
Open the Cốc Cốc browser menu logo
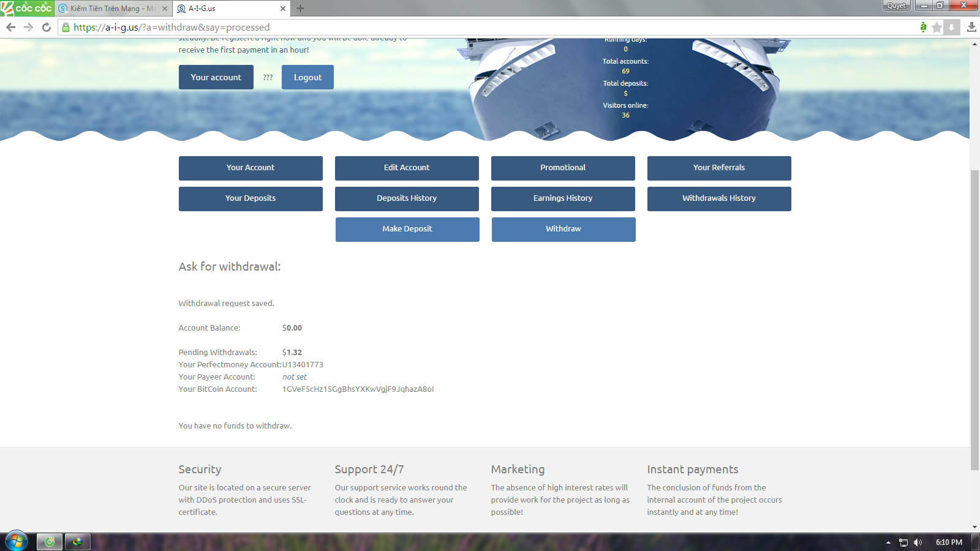pos(26,8)
